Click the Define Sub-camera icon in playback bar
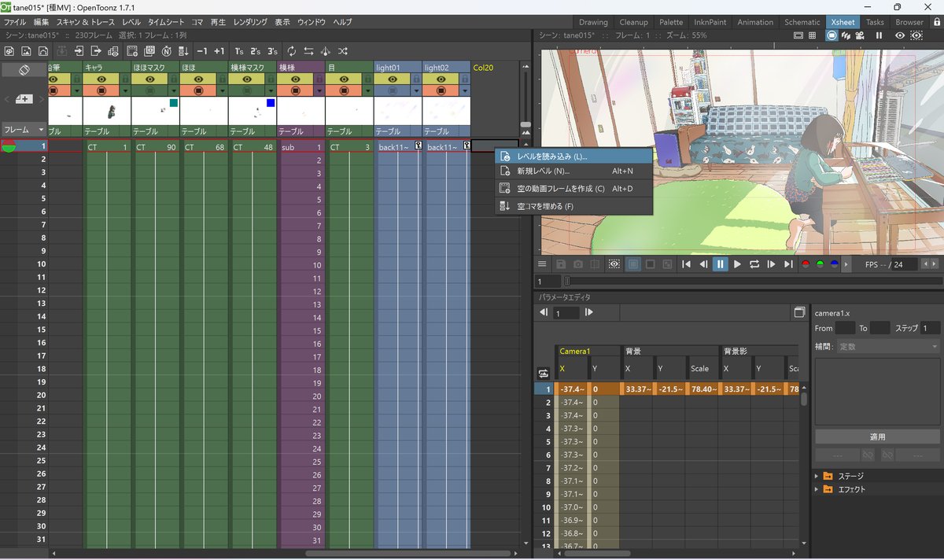 pos(614,264)
